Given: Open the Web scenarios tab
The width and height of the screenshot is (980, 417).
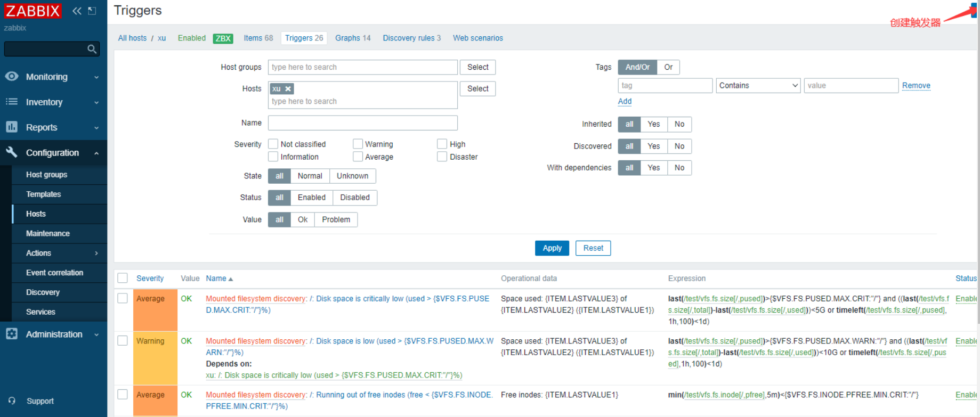Looking at the screenshot, I should click(478, 38).
